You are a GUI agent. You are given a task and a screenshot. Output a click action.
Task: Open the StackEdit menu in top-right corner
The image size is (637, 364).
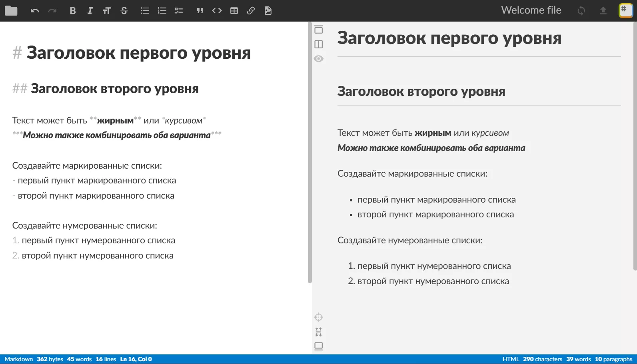[625, 10]
